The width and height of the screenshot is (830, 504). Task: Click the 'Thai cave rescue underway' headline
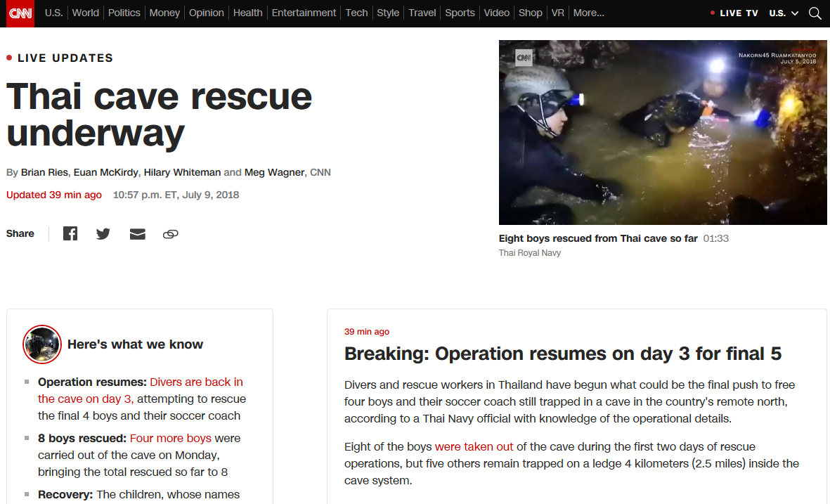point(160,115)
